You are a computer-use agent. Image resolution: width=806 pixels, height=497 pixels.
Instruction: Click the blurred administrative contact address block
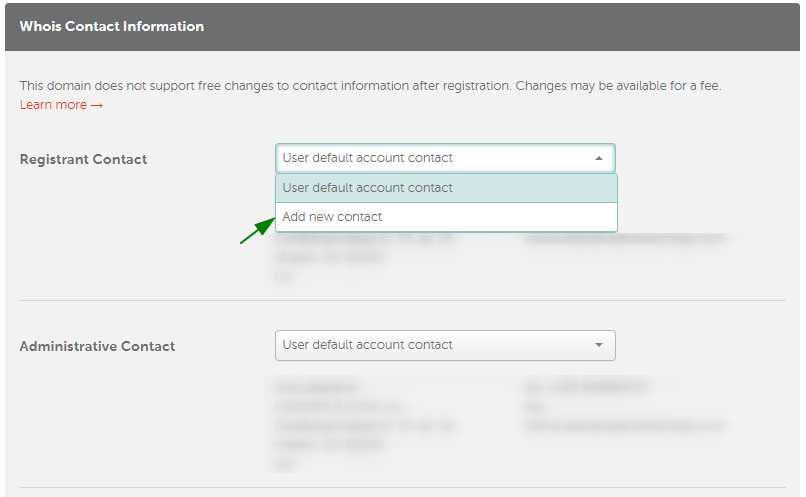365,426
